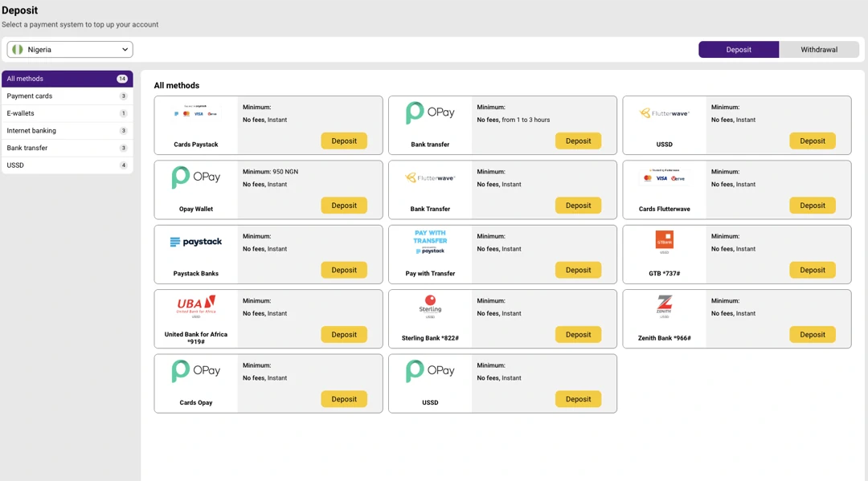The height and width of the screenshot is (481, 868).
Task: Select E-wallets category
Action: point(67,112)
